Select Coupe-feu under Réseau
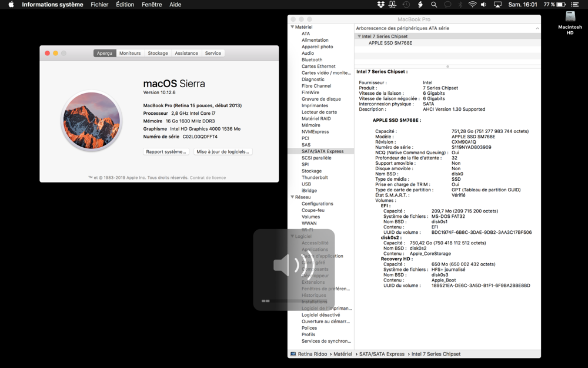 click(x=313, y=210)
